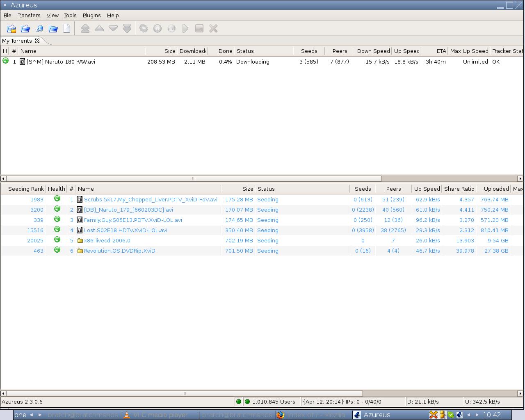Select the [S^M] Naruto 180 RAW.avi torrent
The width and height of the screenshot is (525, 420).
61,62
